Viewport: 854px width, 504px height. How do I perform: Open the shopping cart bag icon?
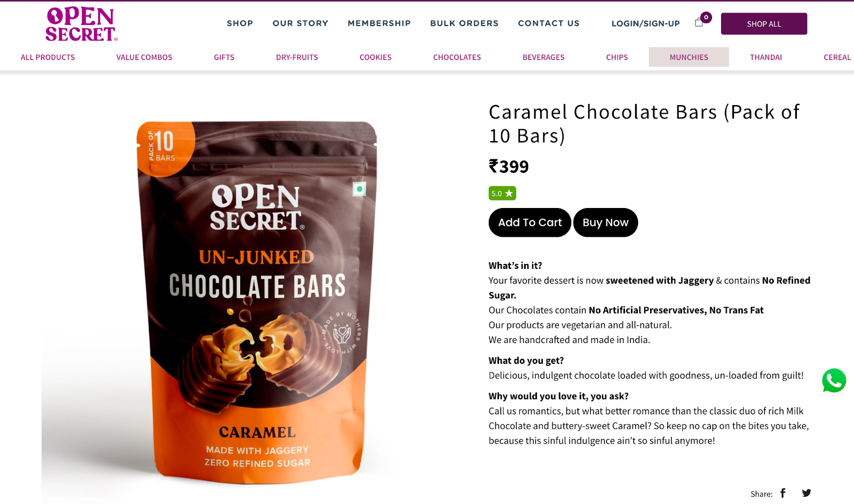[x=699, y=22]
